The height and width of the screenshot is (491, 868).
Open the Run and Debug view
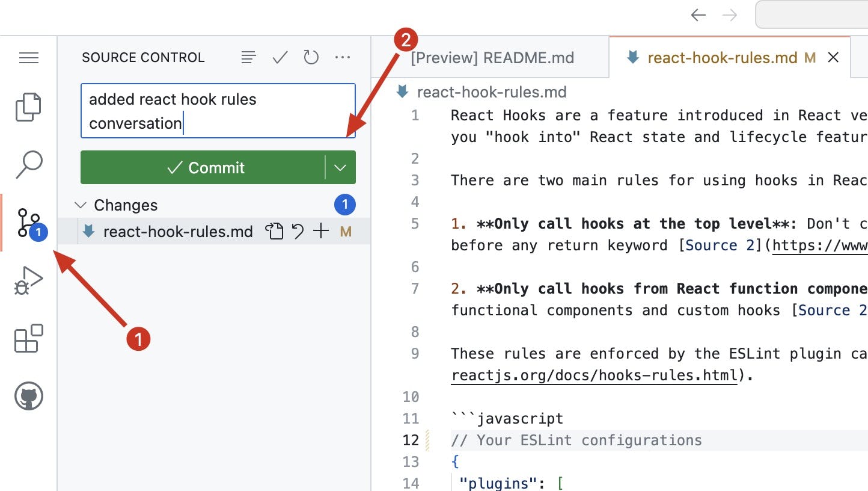(x=29, y=281)
